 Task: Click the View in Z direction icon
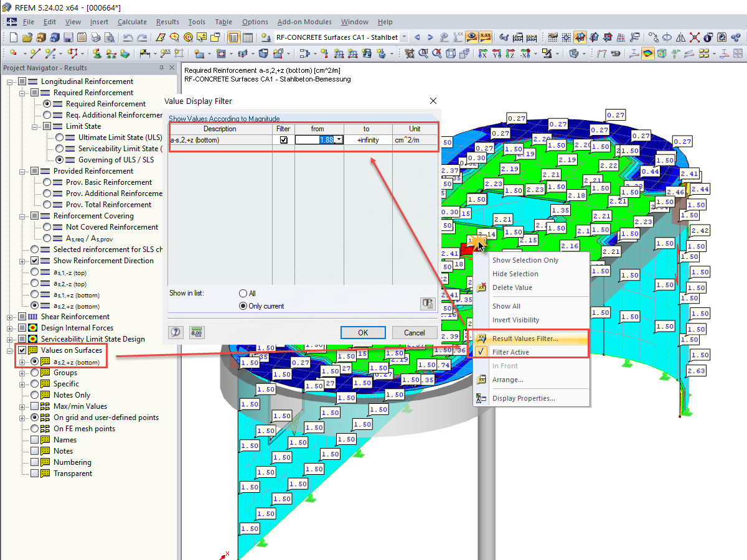pos(510,54)
